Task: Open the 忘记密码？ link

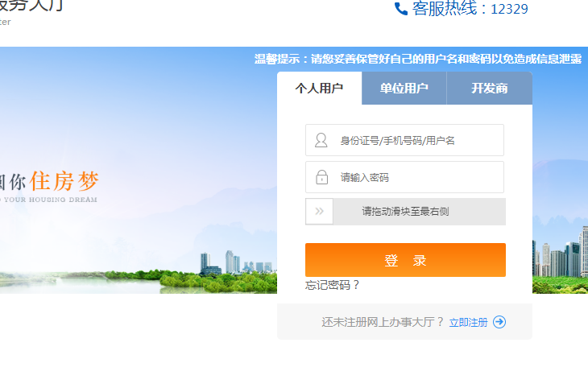Action: click(x=332, y=285)
